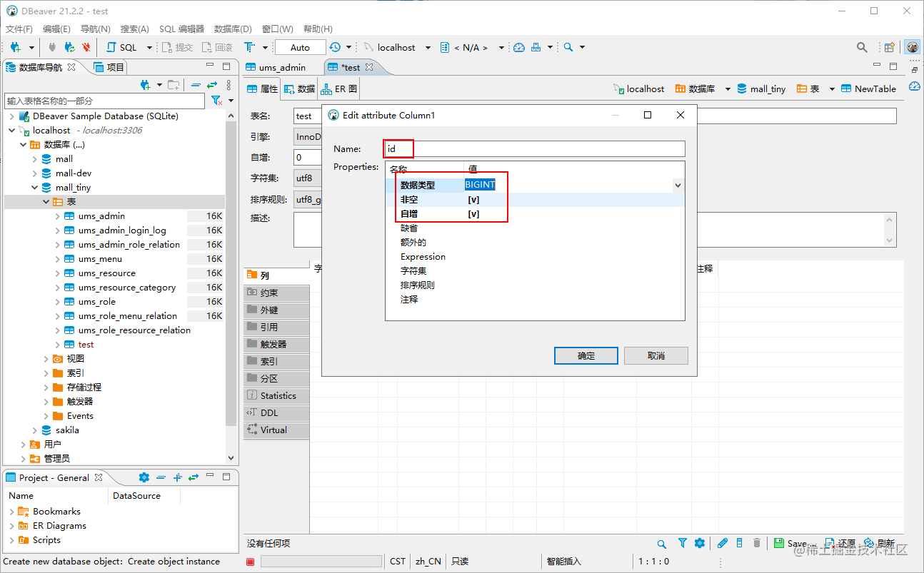Image resolution: width=924 pixels, height=573 pixels.
Task: Click the filter funnel in bottom editor bar
Action: [x=683, y=544]
